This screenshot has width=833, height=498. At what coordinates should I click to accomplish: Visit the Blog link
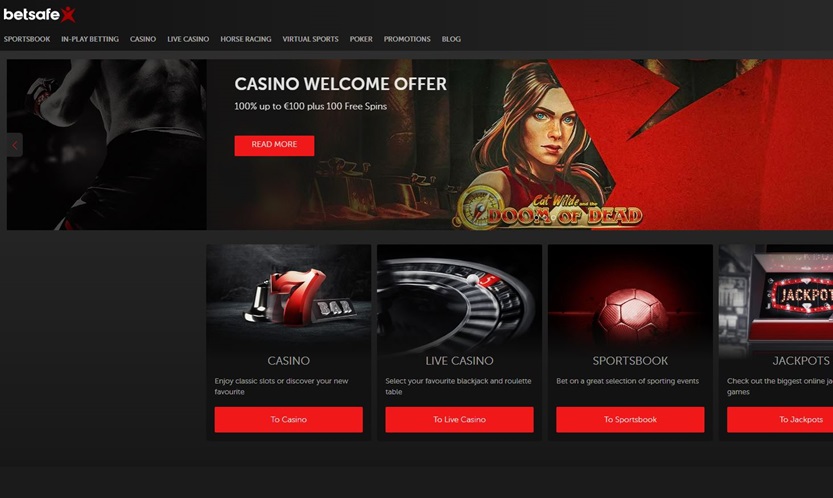tap(451, 39)
